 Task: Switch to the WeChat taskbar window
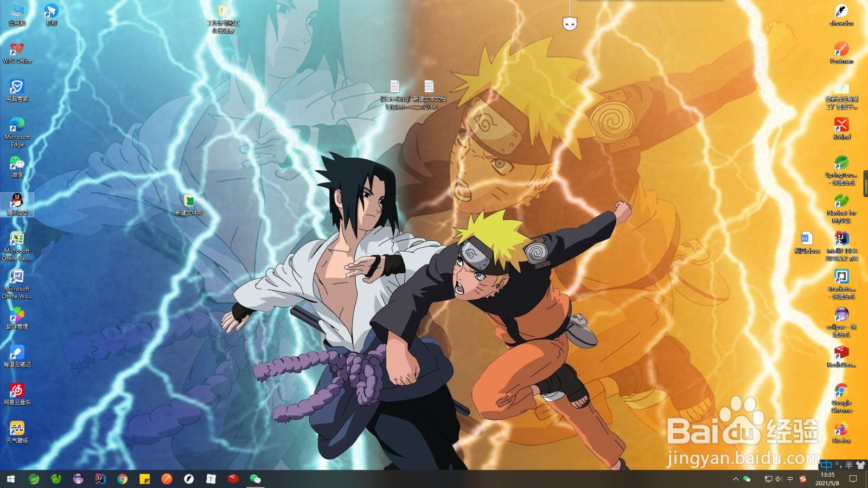click(256, 479)
